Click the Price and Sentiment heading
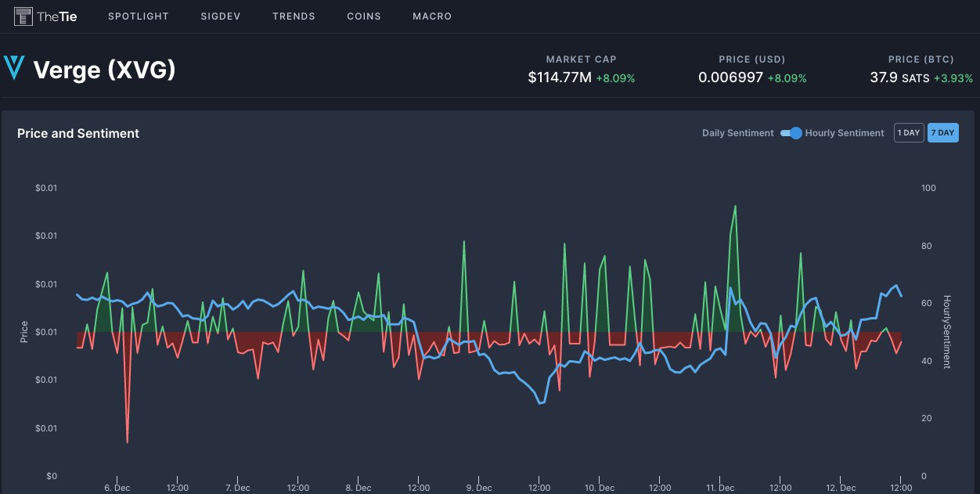This screenshot has width=980, height=494. coord(78,134)
